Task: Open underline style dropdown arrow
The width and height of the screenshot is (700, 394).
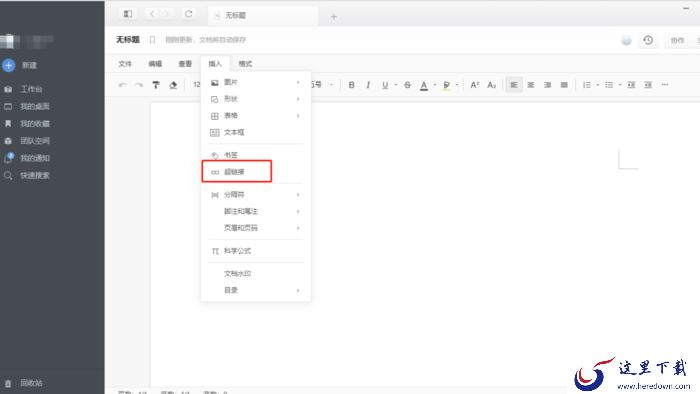Action: [396, 85]
